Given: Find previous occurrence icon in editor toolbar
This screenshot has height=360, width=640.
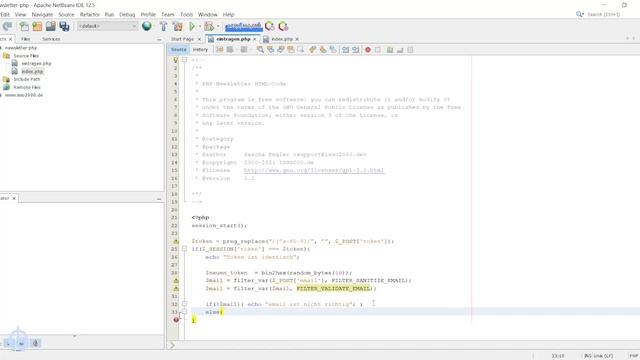Looking at the screenshot, I should point(270,50).
